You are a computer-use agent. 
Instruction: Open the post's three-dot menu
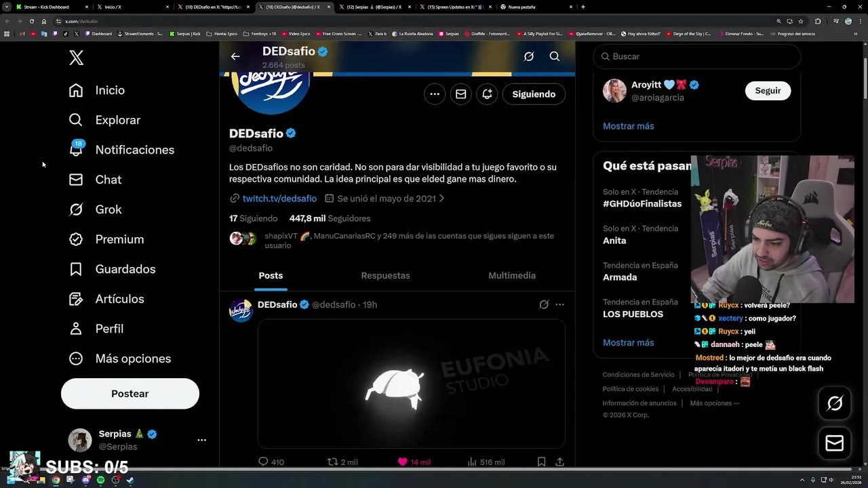pos(559,305)
